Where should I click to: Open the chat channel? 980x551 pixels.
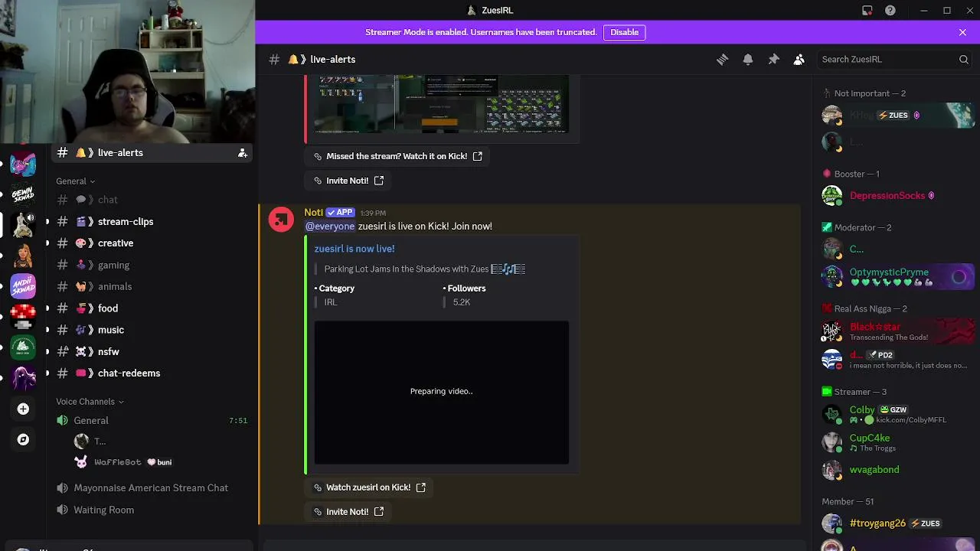pyautogui.click(x=153, y=200)
